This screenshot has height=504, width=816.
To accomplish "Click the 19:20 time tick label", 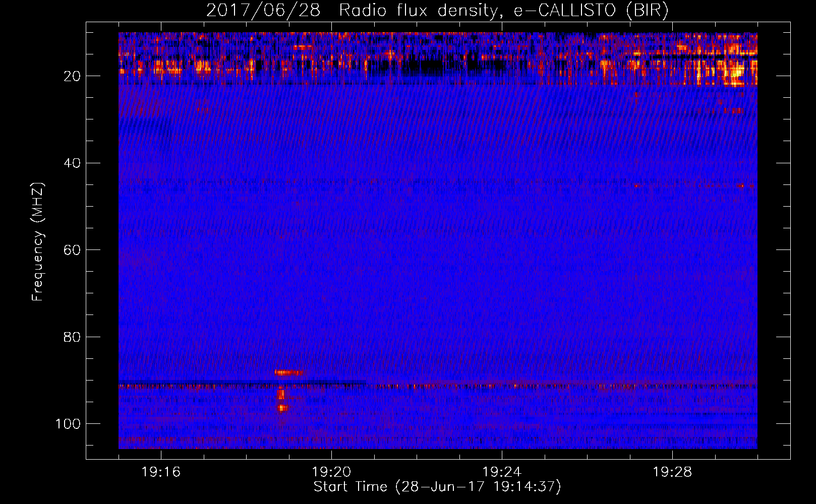I will [x=331, y=472].
